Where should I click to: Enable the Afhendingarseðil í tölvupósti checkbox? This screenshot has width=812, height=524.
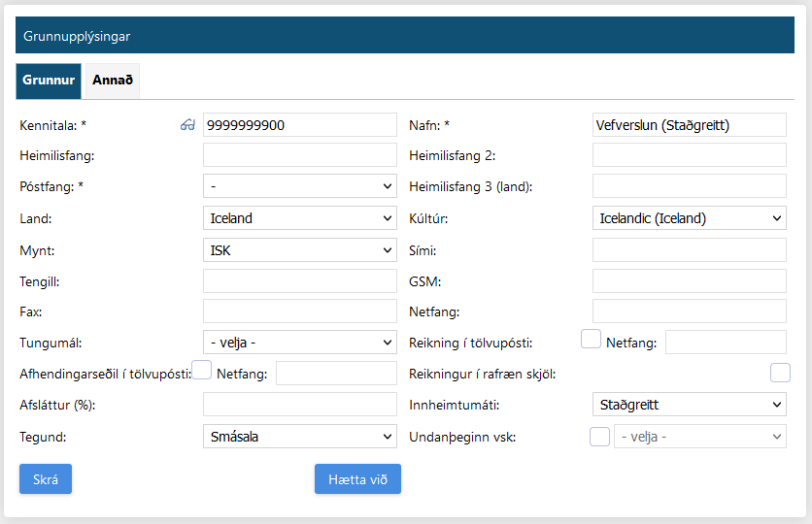(x=202, y=370)
